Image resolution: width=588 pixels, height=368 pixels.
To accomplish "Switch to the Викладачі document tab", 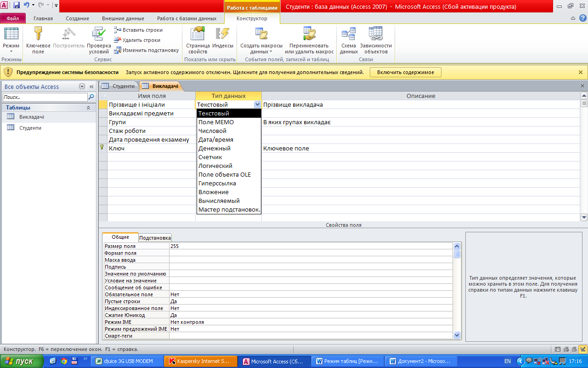I will 162,86.
